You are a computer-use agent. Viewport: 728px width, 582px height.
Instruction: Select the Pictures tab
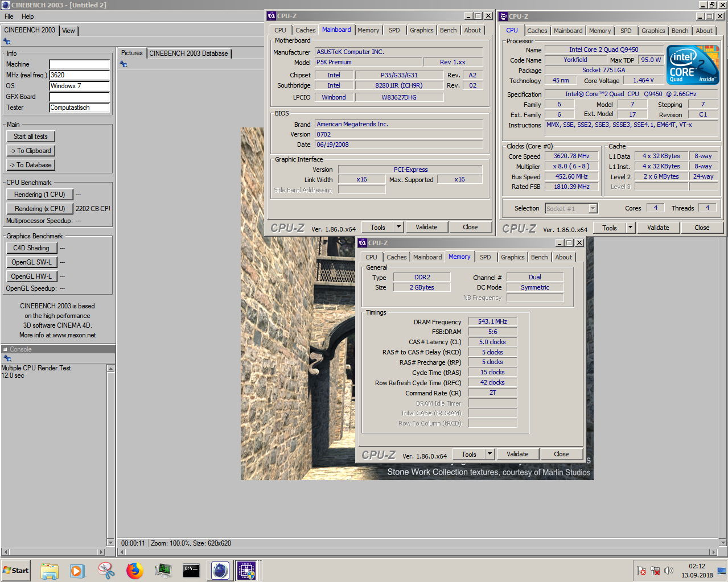click(x=132, y=53)
